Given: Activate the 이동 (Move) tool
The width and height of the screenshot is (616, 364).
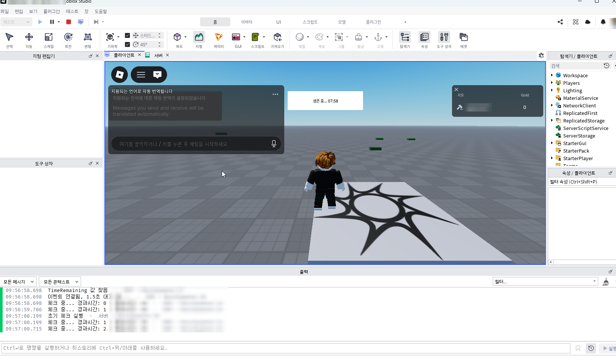Looking at the screenshot, I should tap(29, 40).
